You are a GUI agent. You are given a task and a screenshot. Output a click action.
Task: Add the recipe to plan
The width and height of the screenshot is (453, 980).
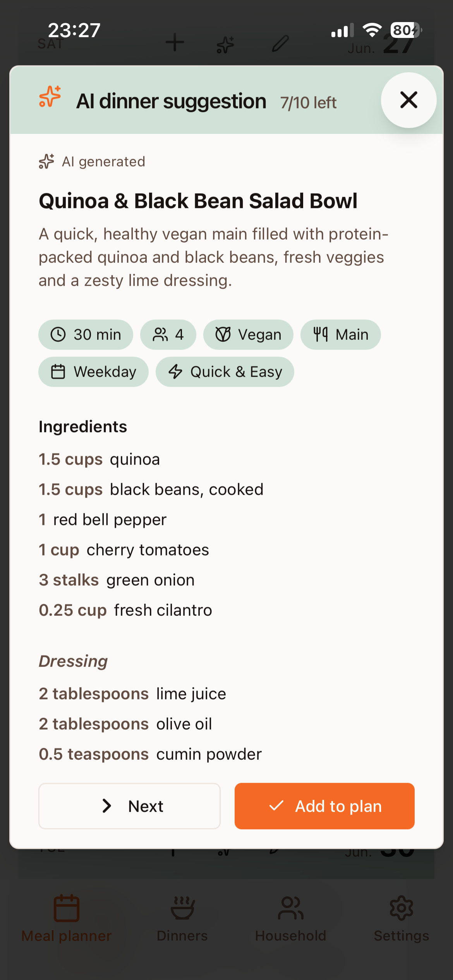324,806
